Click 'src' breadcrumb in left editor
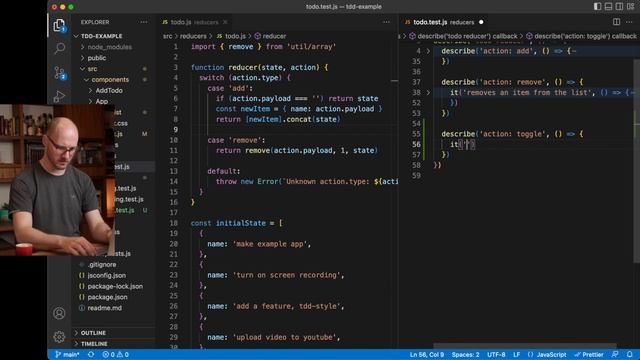 point(167,36)
